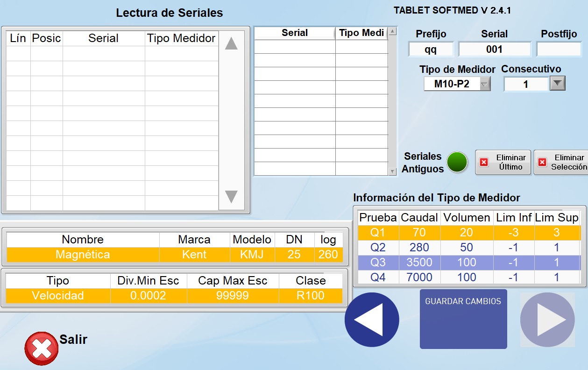Go back with the blue left arrow
The width and height of the screenshot is (588, 370).
[372, 320]
